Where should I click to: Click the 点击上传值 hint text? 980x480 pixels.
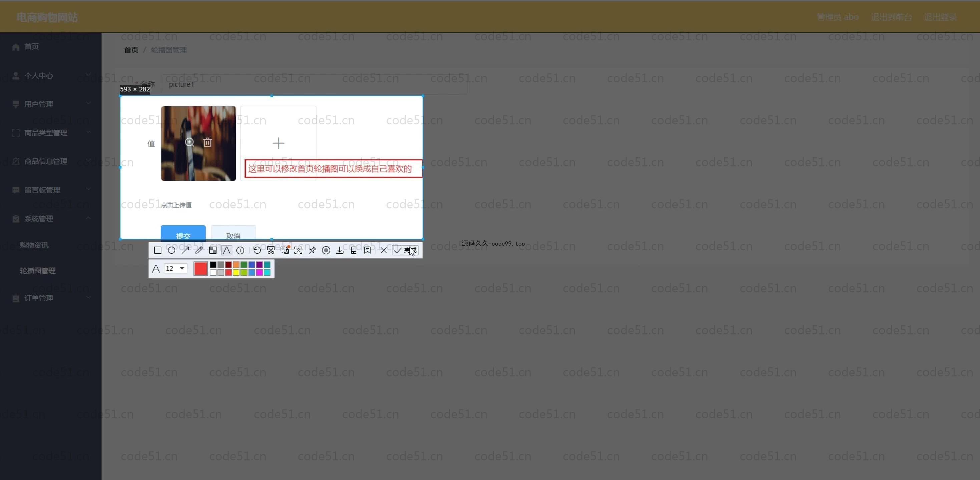tap(176, 205)
